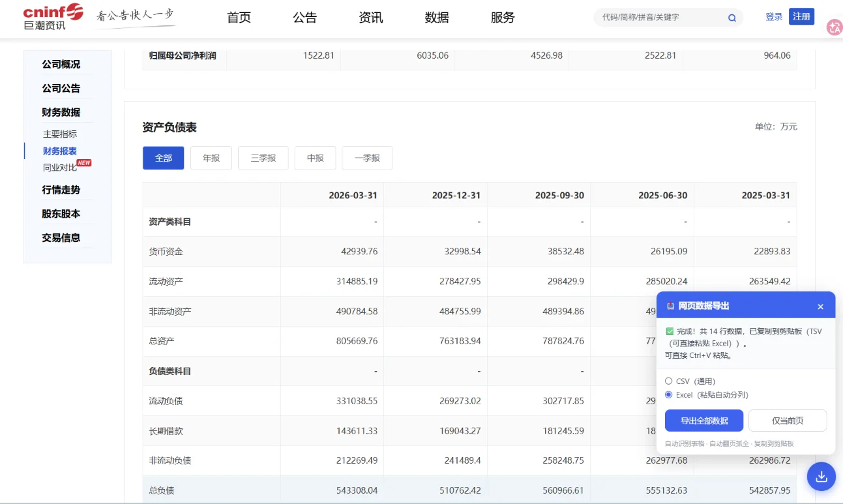The height and width of the screenshot is (504, 843).
Task: Switch to the 三季报 tab
Action: (263, 158)
